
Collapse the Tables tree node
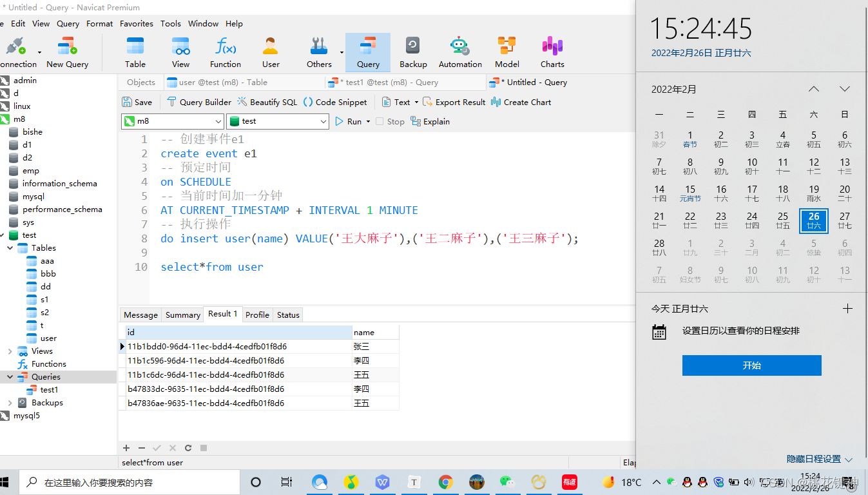point(10,248)
